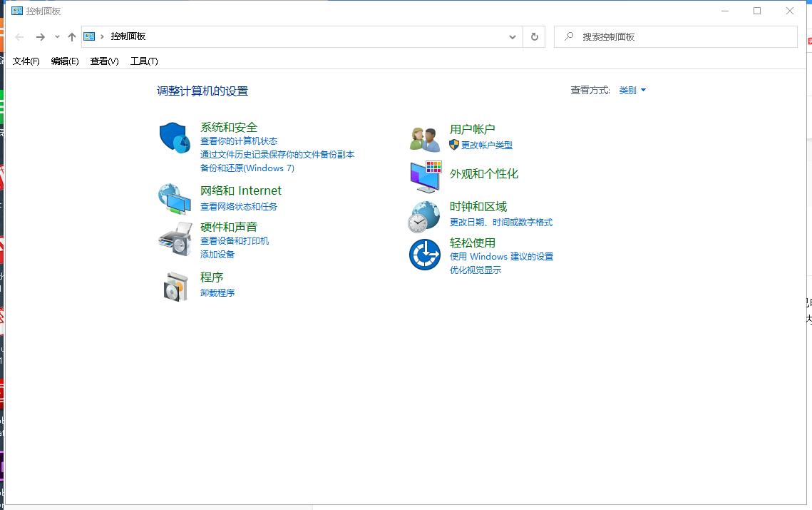Open recent locations chevron next to forward arrow
Viewport: 812px width, 510px height.
[56, 36]
